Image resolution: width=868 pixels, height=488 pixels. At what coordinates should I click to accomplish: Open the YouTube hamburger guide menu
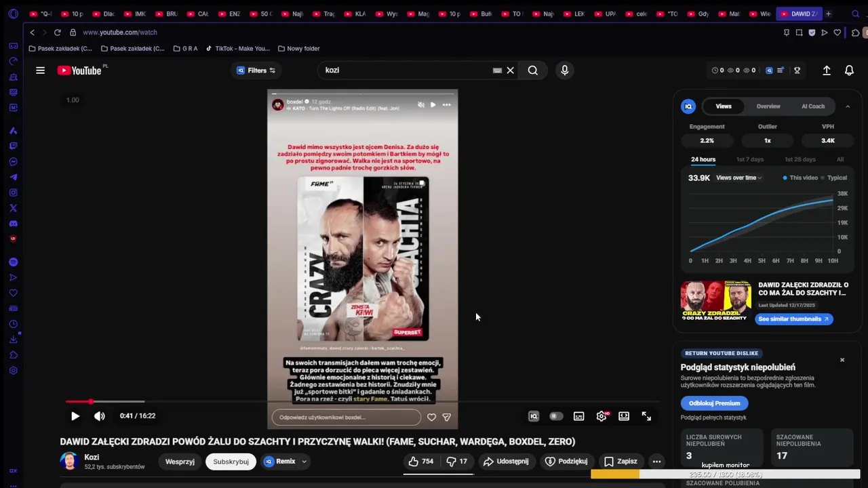pos(40,70)
